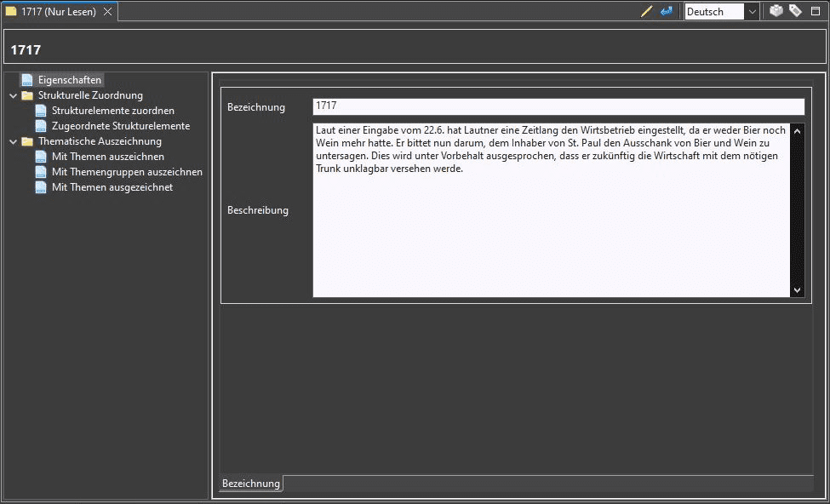Click the Mit Themen ausgezeichnet page icon

pyautogui.click(x=41, y=187)
